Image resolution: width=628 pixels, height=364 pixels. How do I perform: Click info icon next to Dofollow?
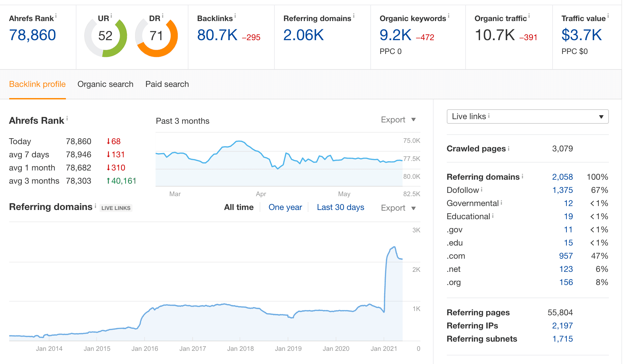click(482, 190)
